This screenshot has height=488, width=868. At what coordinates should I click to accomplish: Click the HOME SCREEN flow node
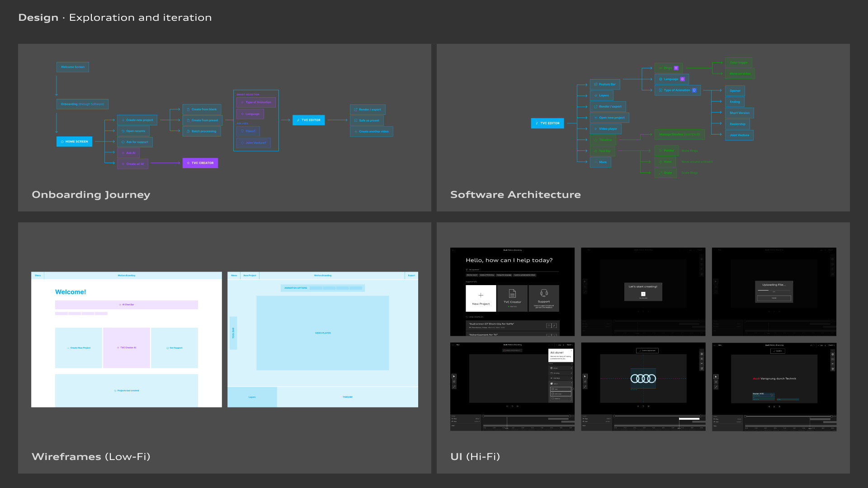(75, 141)
